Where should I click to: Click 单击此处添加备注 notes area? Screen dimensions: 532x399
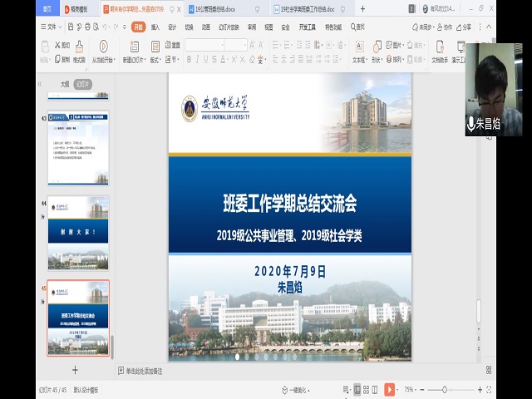click(x=144, y=371)
